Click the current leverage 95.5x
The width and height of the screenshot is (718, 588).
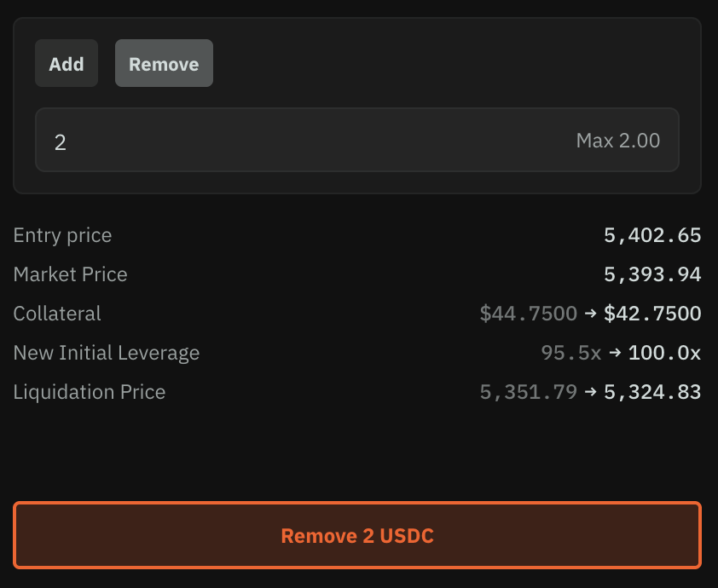pos(571,354)
